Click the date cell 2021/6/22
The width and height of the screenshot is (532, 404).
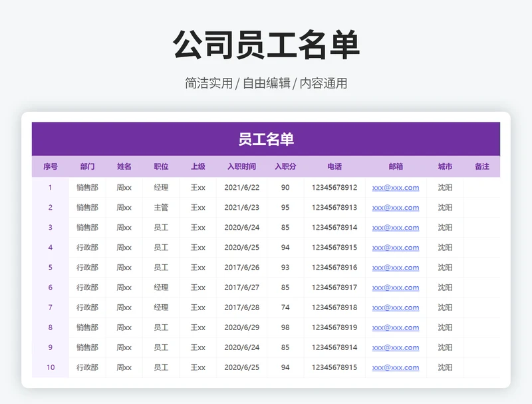[241, 188]
